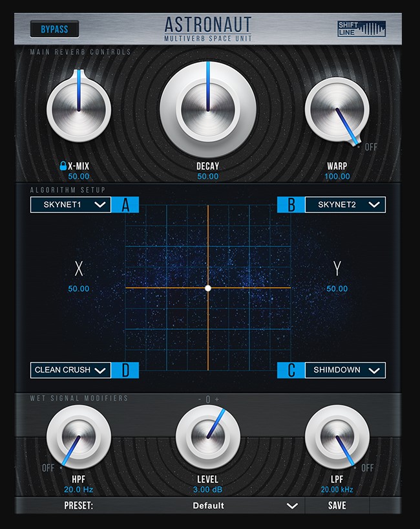
Task: Click the HPF knob
Action: point(79,437)
